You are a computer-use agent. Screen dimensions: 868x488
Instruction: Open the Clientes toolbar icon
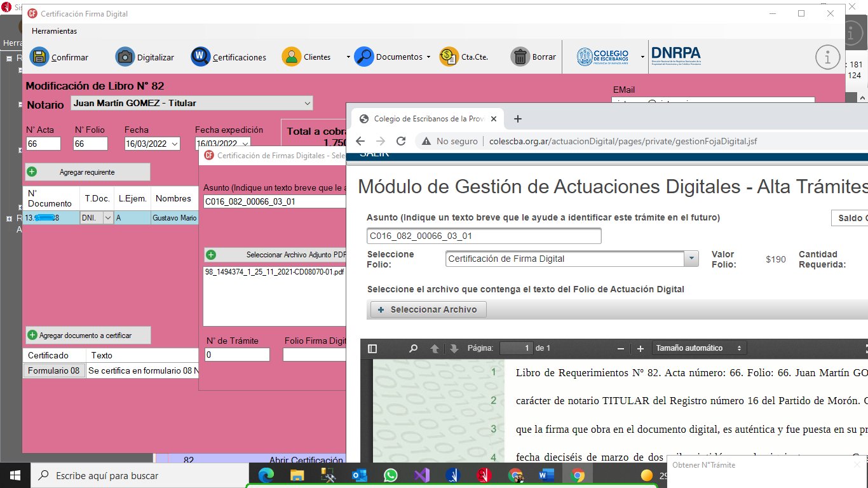pyautogui.click(x=292, y=57)
